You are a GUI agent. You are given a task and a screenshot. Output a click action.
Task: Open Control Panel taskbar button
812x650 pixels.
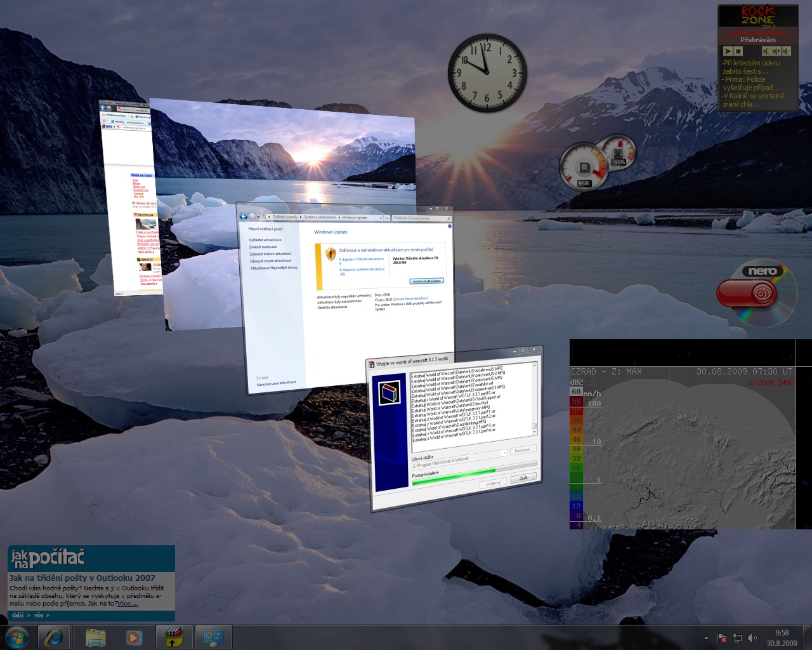(x=213, y=637)
